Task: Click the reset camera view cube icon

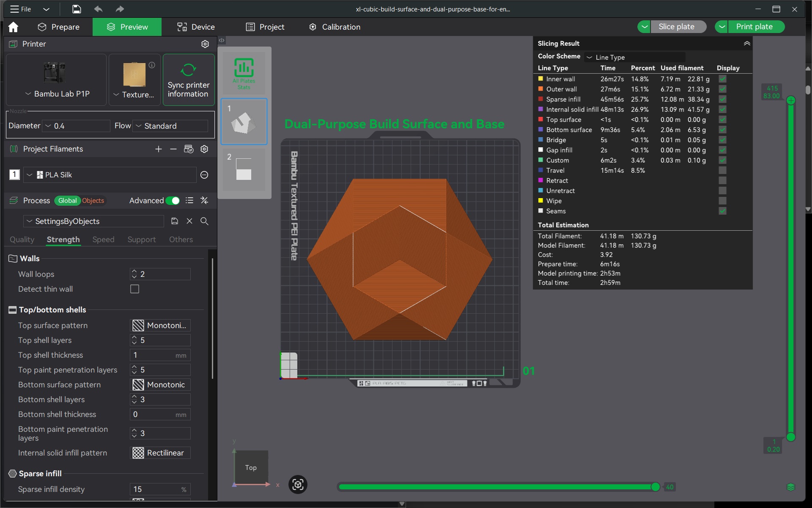Action: 298,484
